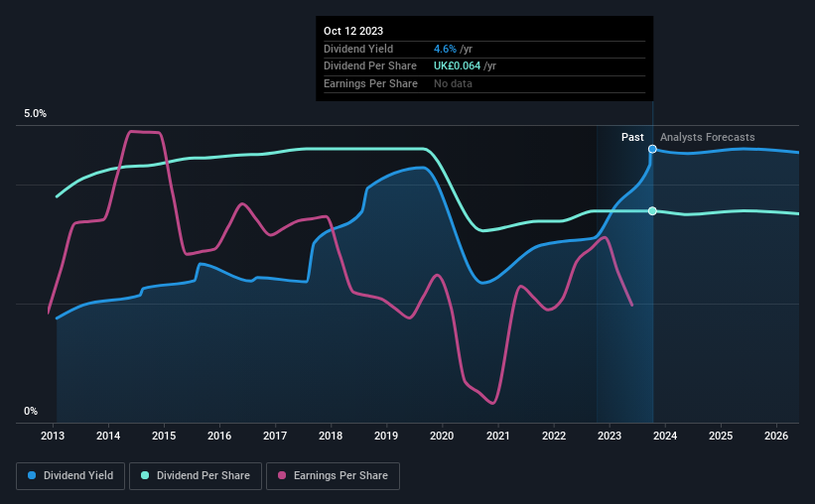The image size is (815, 504).
Task: Select the teal Dividend Per Share data point marker
Action: (x=652, y=211)
